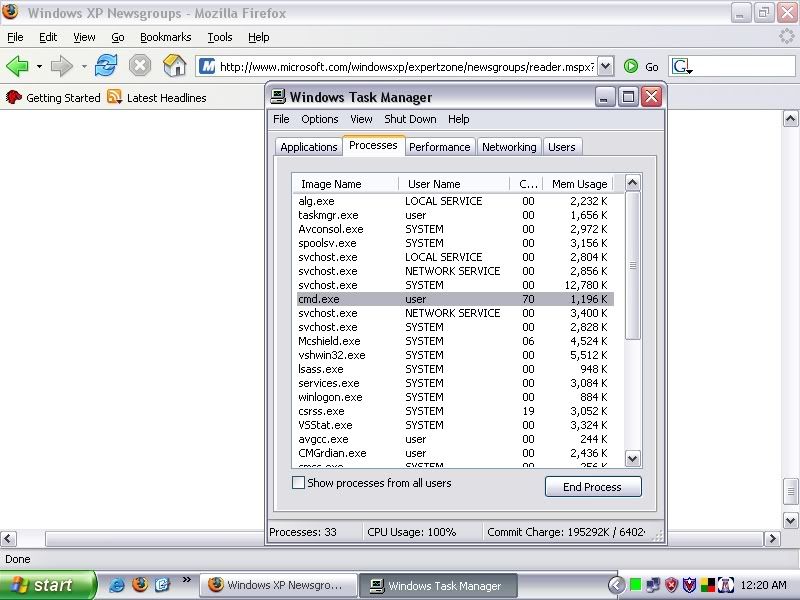Image resolution: width=800 pixels, height=600 pixels.
Task: Click the Firefox green Back arrow
Action: pyautogui.click(x=18, y=66)
